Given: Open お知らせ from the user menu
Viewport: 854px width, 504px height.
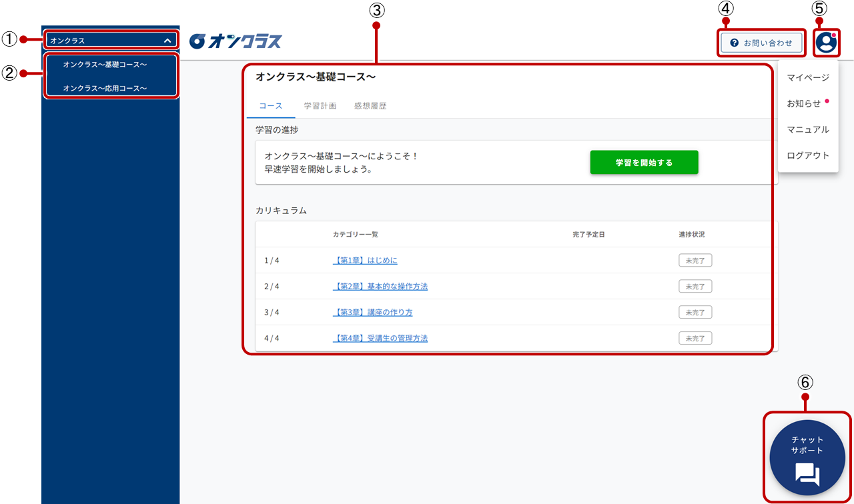Looking at the screenshot, I should [x=804, y=103].
